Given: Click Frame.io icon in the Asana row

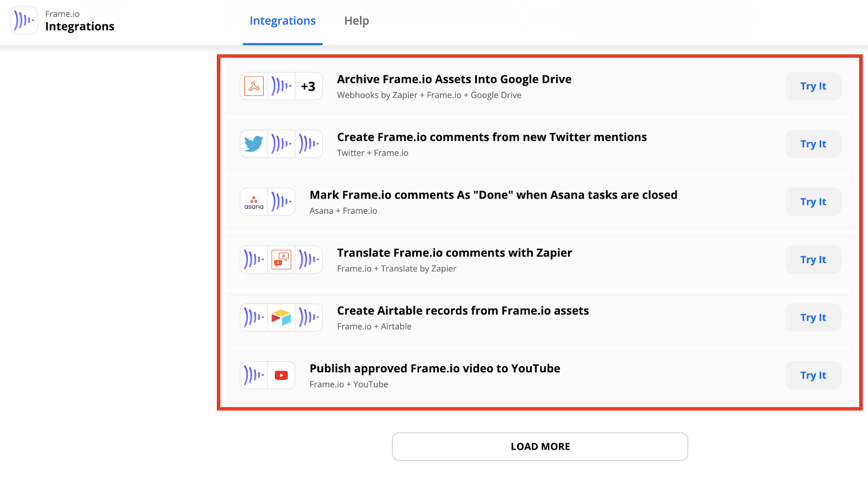Looking at the screenshot, I should [x=281, y=202].
